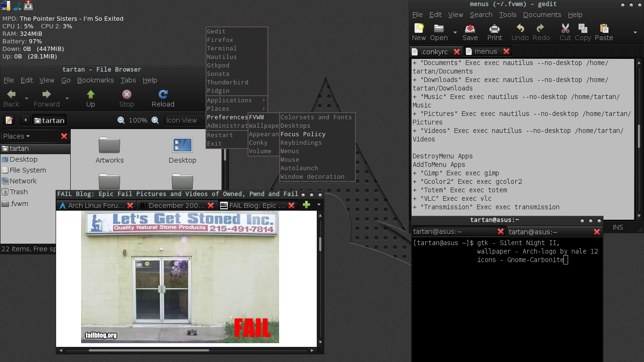Reload the File Browser folder view
The image size is (644, 362).
pos(163,99)
